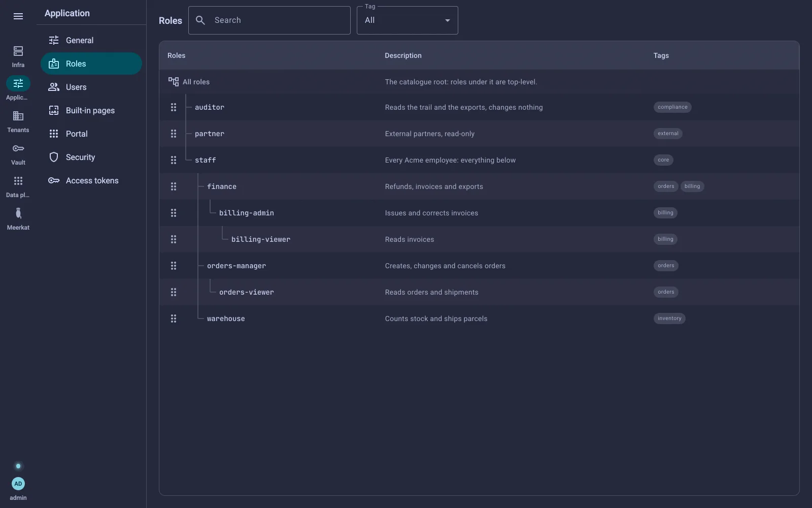Click the core tag chip
812x508 pixels.
click(663, 160)
